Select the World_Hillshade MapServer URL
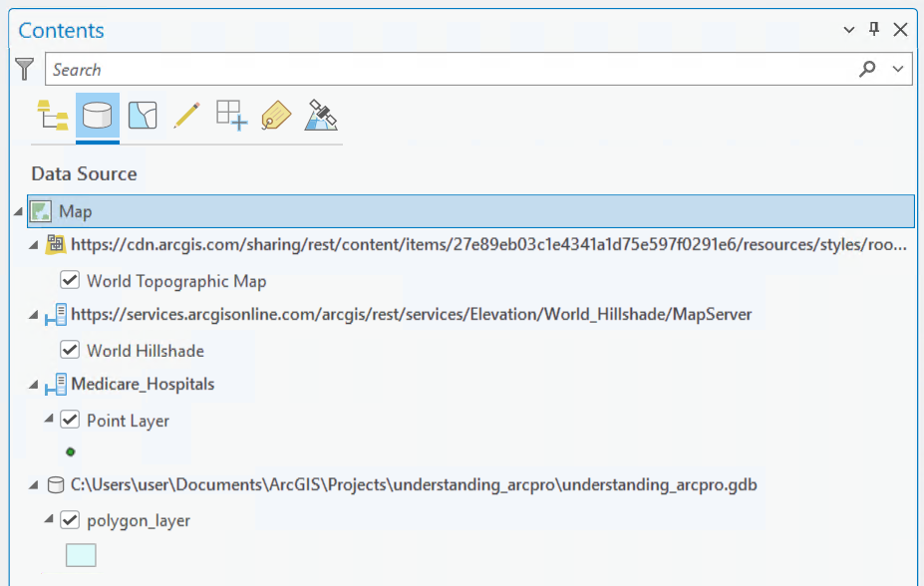Image resolution: width=924 pixels, height=586 pixels. (x=412, y=315)
